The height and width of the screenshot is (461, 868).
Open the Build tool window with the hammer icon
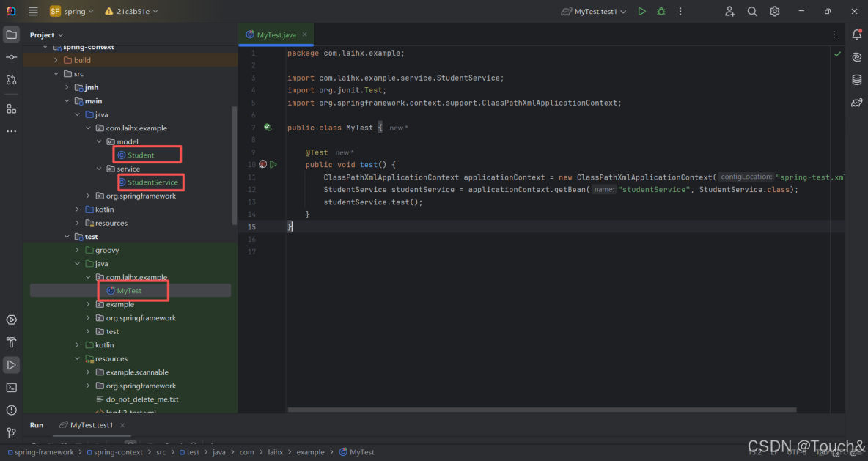click(11, 342)
